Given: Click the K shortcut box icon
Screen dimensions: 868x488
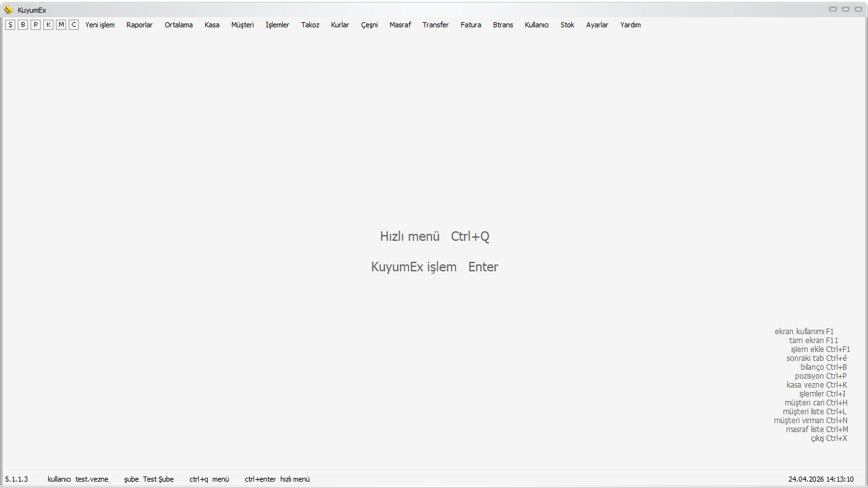Looking at the screenshot, I should [x=48, y=25].
